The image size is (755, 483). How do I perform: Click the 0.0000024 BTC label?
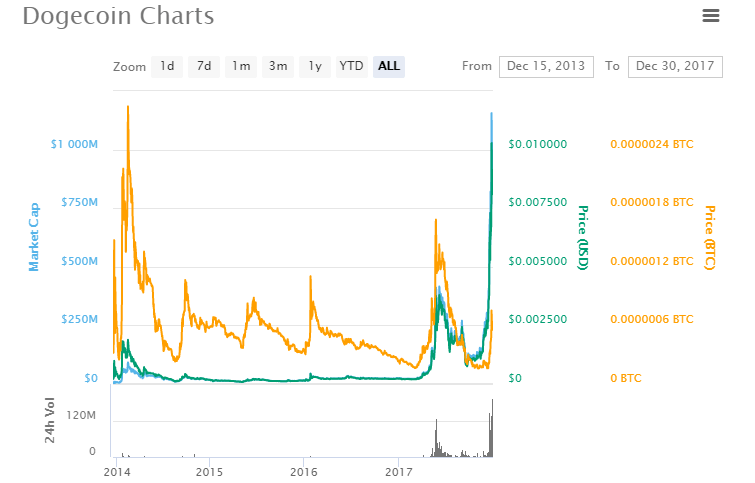pyautogui.click(x=652, y=144)
